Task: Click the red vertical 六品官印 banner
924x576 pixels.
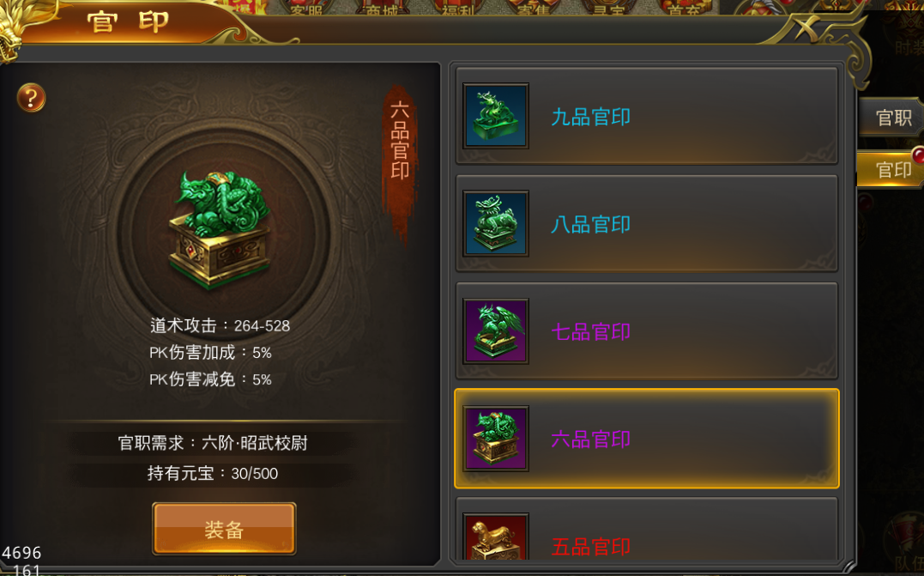Action: point(400,159)
